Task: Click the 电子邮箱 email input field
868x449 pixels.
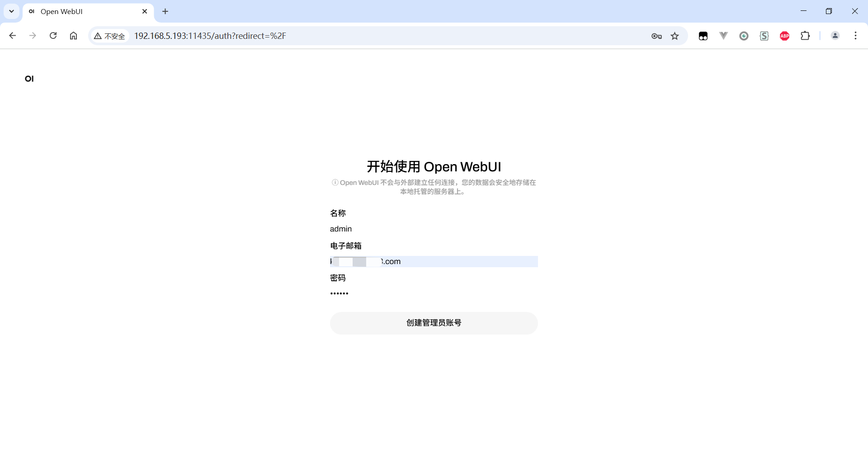Action: [x=434, y=261]
